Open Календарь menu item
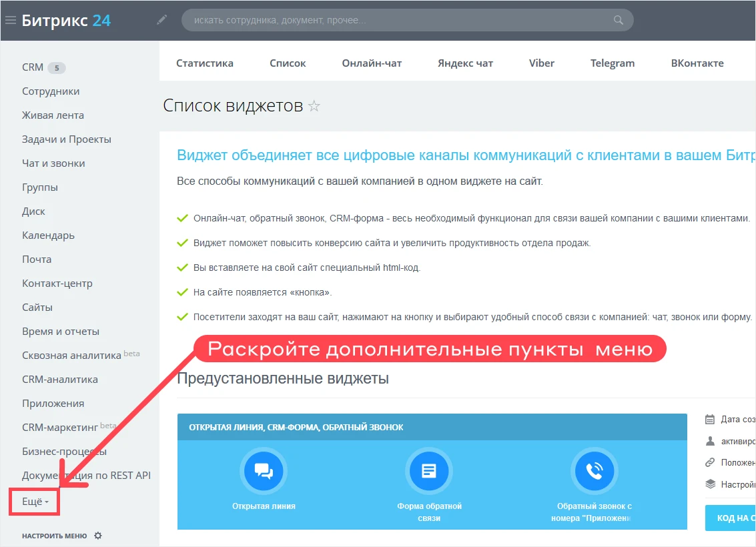Screen dimensions: 756x547 pos(48,235)
